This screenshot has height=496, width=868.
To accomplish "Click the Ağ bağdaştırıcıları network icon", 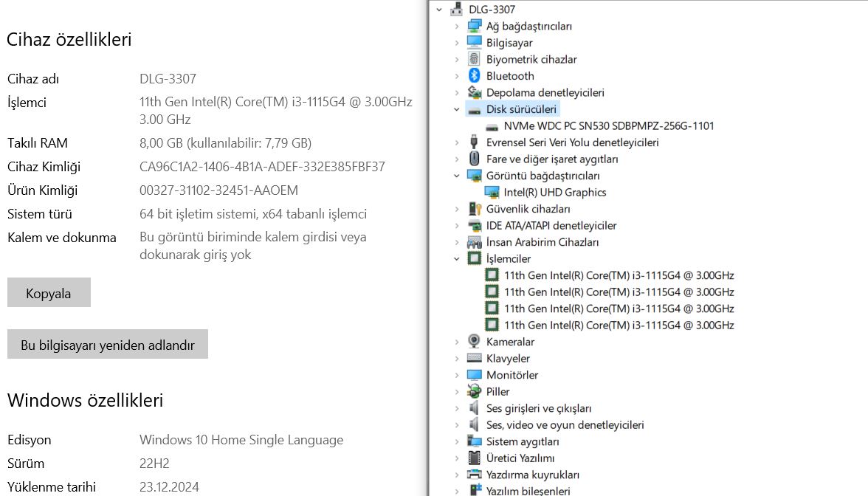I will point(475,26).
